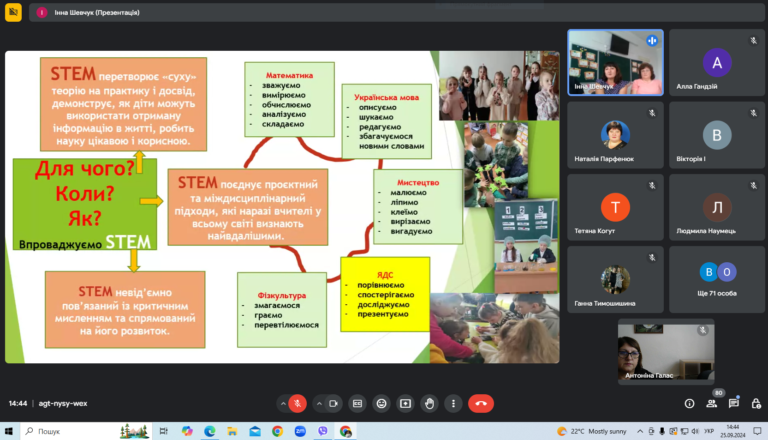Unmute the microphone button
Screen dimensions: 768x440
[x=297, y=404]
